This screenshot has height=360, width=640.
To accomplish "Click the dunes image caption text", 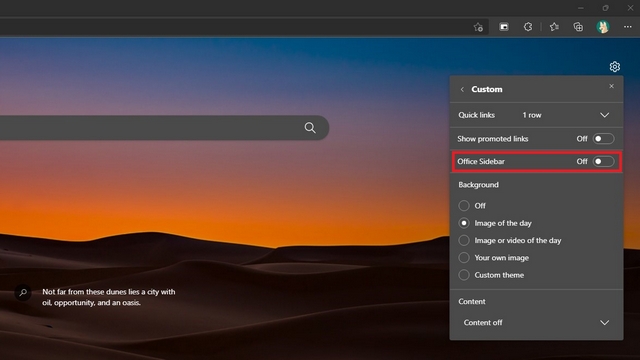I will (x=109, y=297).
